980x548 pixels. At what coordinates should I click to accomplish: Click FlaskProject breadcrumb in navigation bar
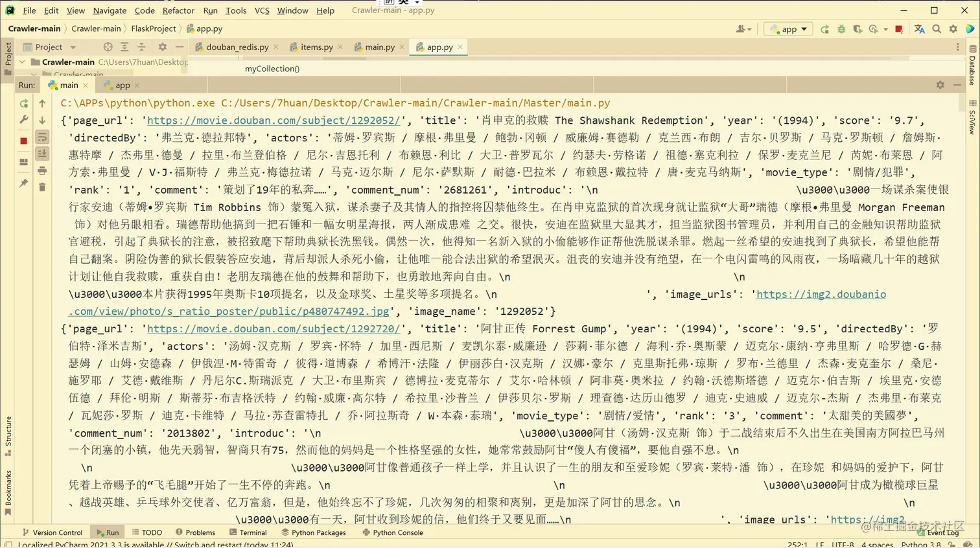point(154,29)
